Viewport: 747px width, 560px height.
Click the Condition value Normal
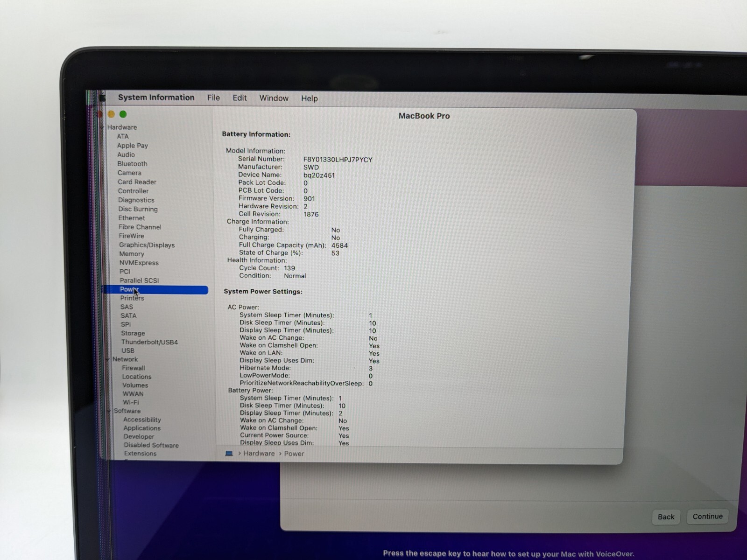[x=295, y=276]
